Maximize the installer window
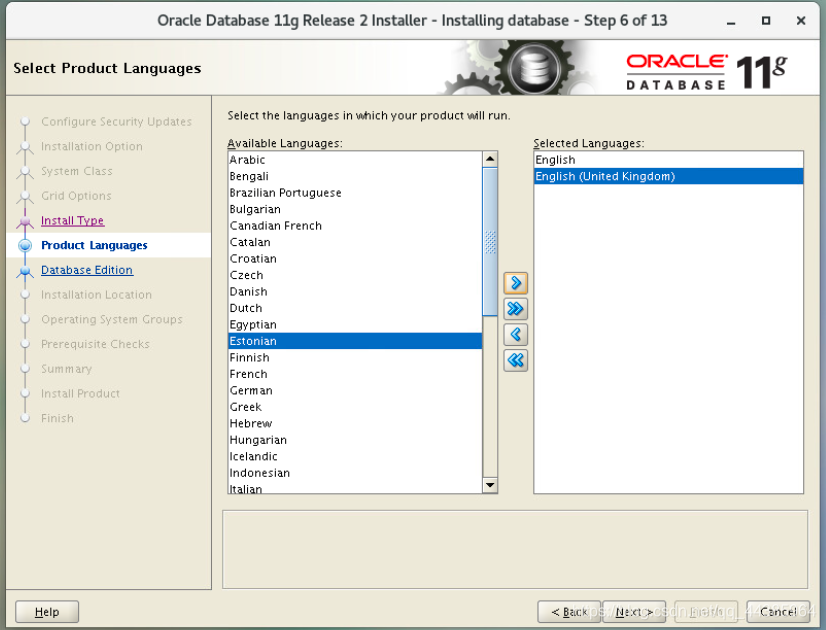 coord(765,21)
